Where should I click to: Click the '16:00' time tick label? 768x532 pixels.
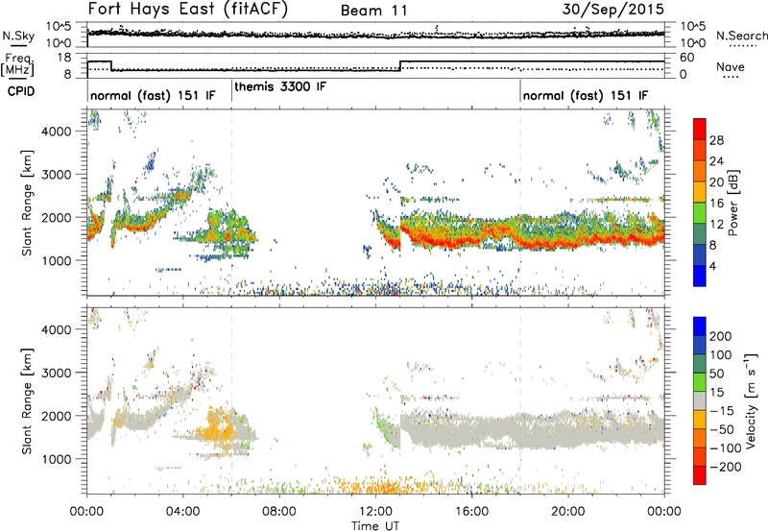click(471, 512)
